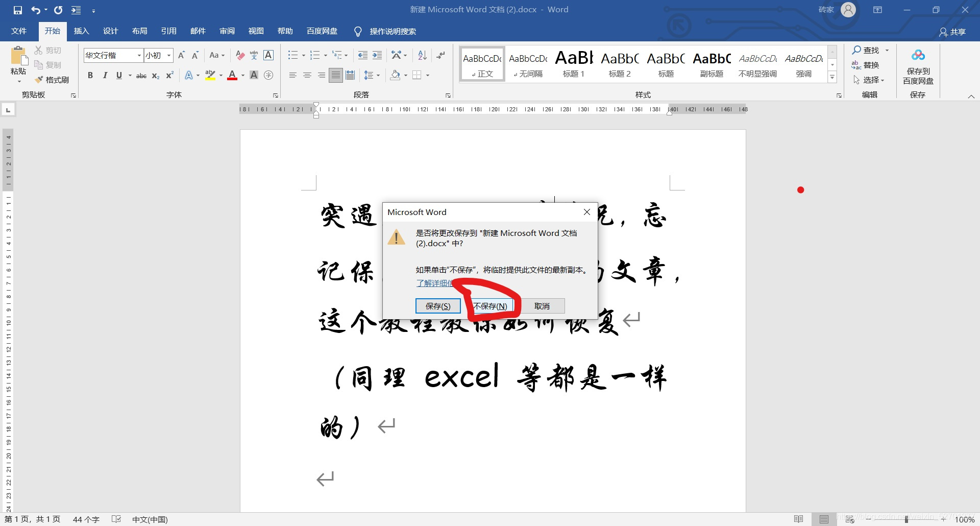Align text left
Image resolution: width=980 pixels, height=526 pixels.
coord(293,76)
